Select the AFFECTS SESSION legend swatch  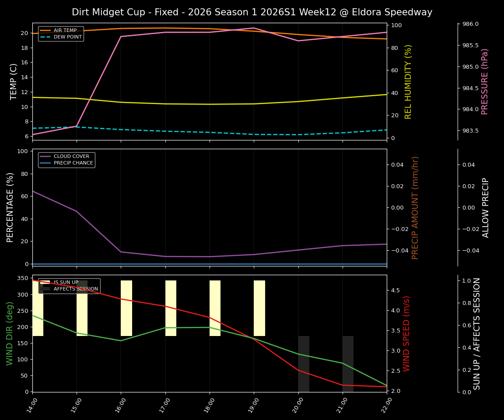(x=45, y=289)
